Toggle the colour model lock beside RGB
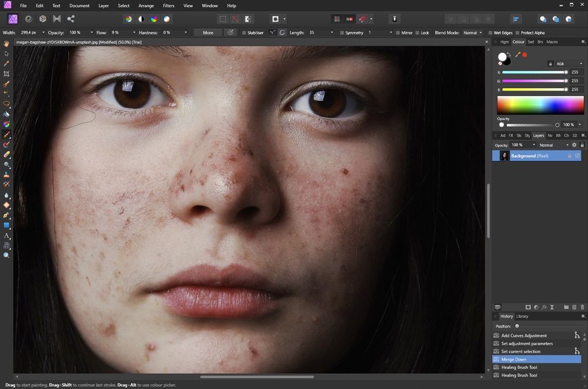The width and height of the screenshot is (588, 389). (x=550, y=64)
